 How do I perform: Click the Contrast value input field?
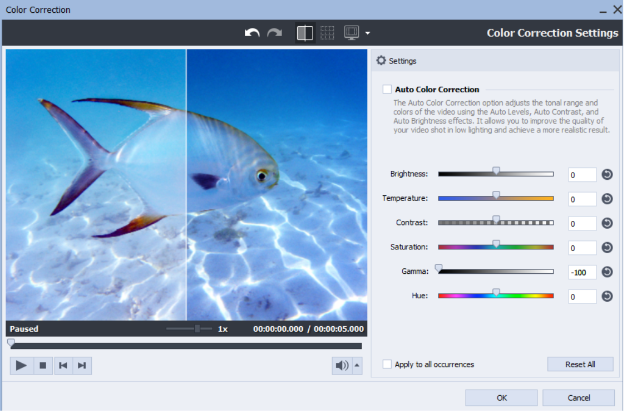[581, 223]
